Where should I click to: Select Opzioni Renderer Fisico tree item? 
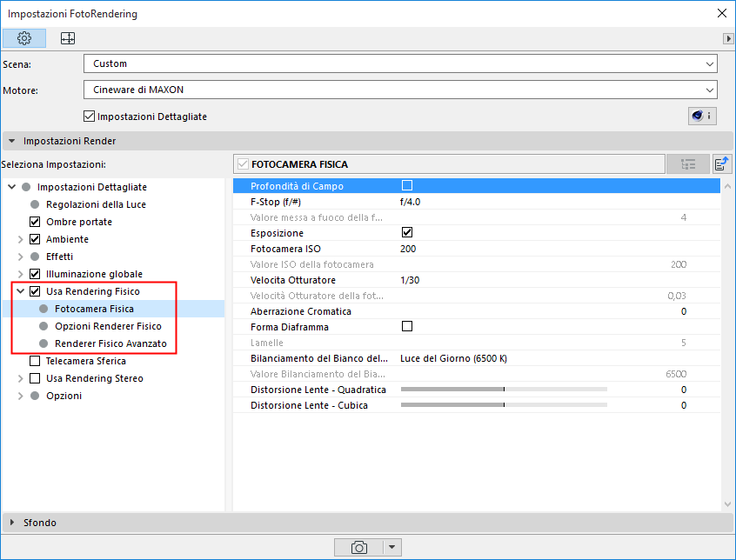108,326
